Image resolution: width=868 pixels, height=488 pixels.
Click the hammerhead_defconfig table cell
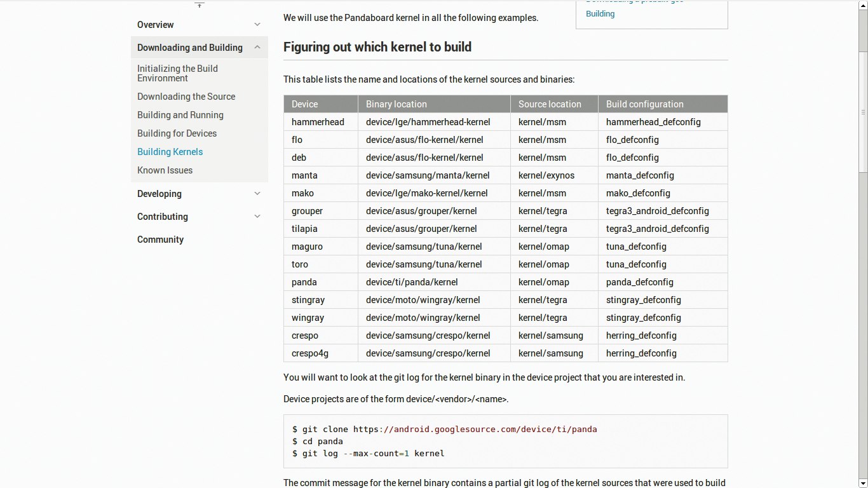[653, 122]
